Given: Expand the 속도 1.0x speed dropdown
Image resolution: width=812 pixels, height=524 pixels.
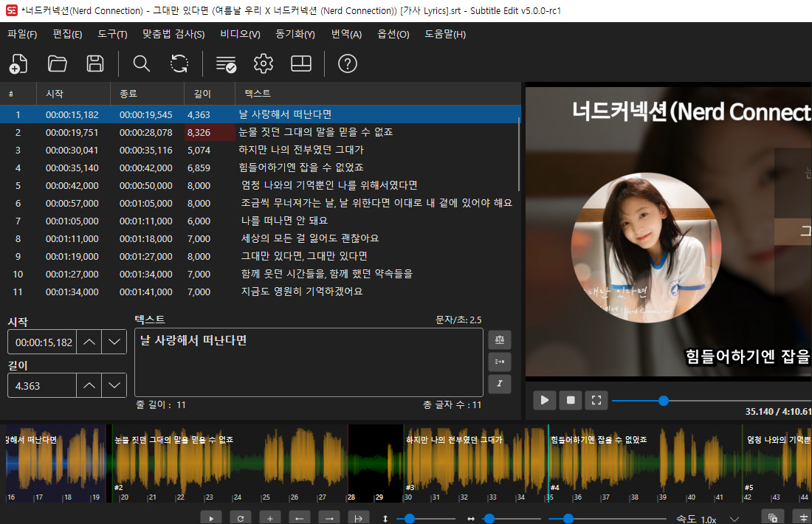Looking at the screenshot, I should coord(734,519).
